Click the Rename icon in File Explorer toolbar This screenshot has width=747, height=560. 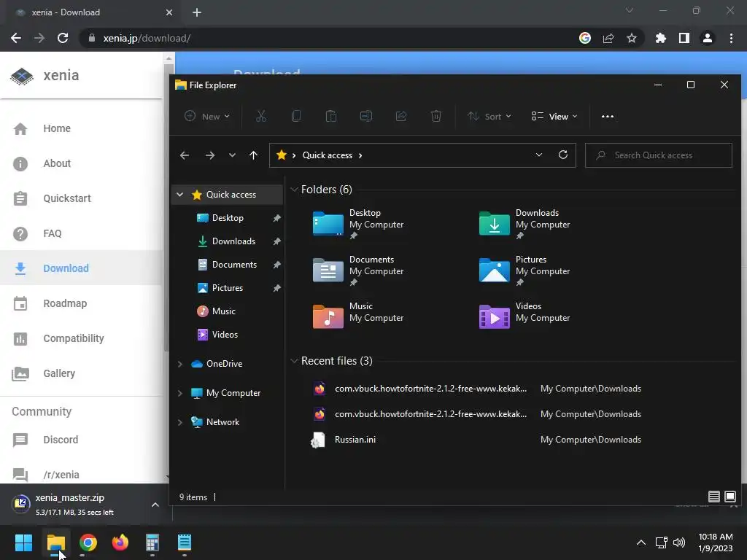tap(366, 116)
